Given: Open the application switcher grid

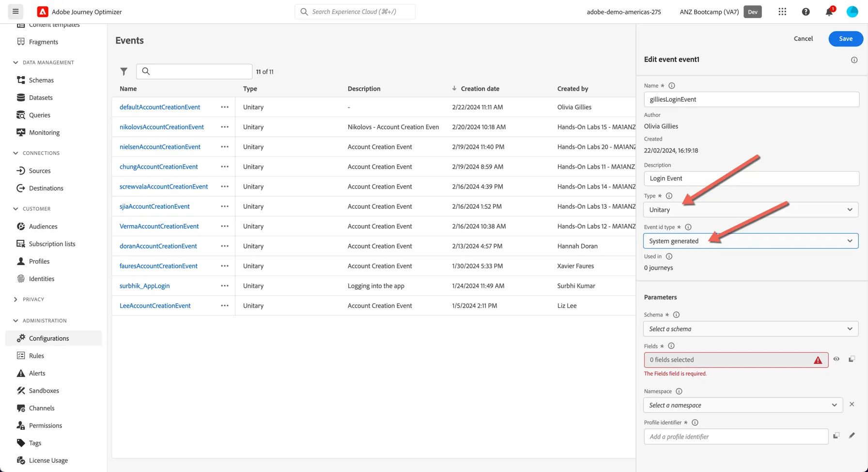Looking at the screenshot, I should pyautogui.click(x=782, y=12).
